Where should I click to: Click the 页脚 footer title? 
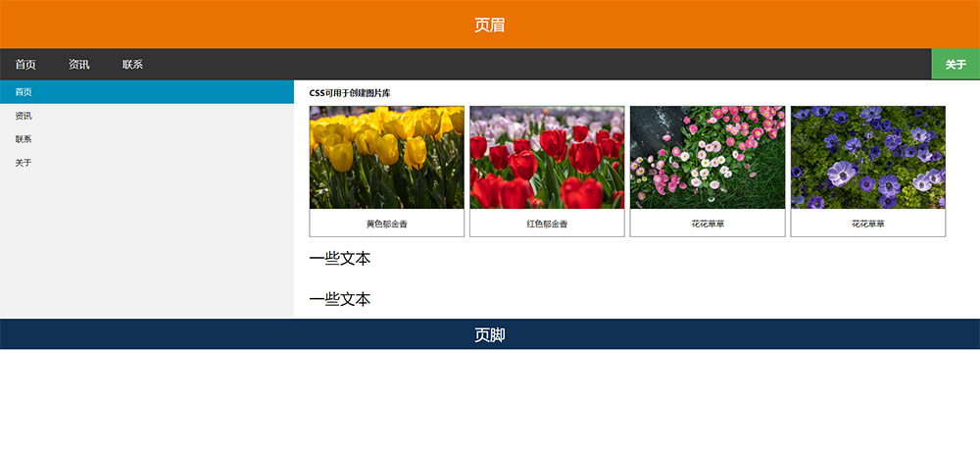coord(489,335)
